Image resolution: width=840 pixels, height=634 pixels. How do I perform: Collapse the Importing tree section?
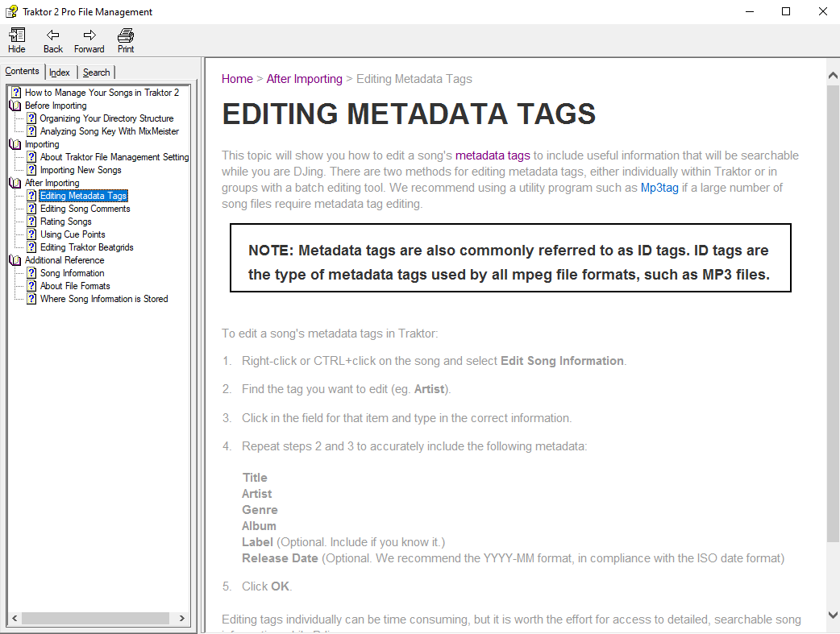pyautogui.click(x=15, y=144)
